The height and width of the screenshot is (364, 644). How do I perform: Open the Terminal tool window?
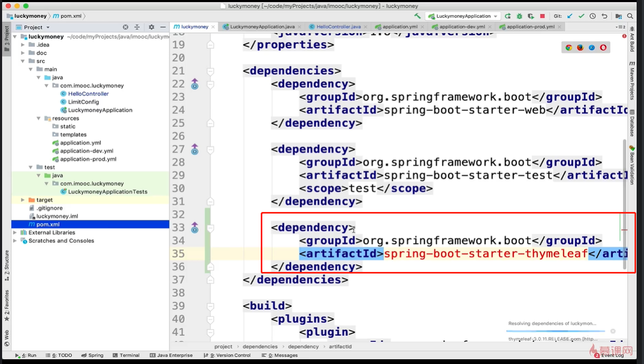pos(126,356)
